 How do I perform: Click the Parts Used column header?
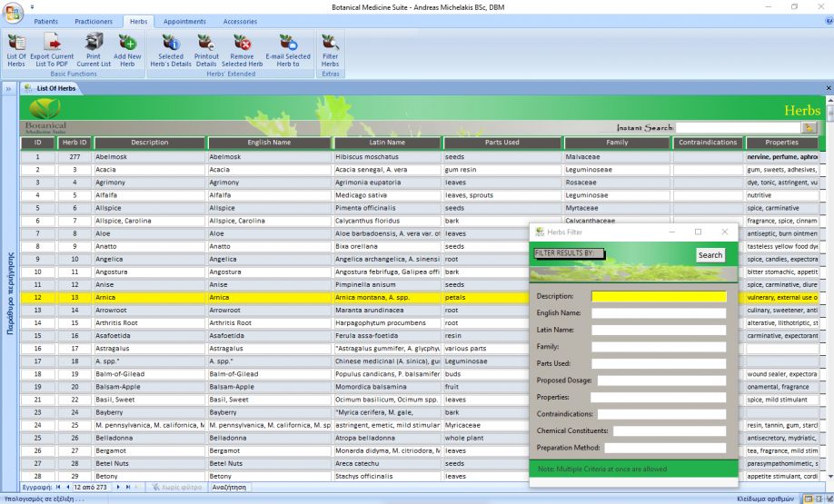pyautogui.click(x=502, y=143)
